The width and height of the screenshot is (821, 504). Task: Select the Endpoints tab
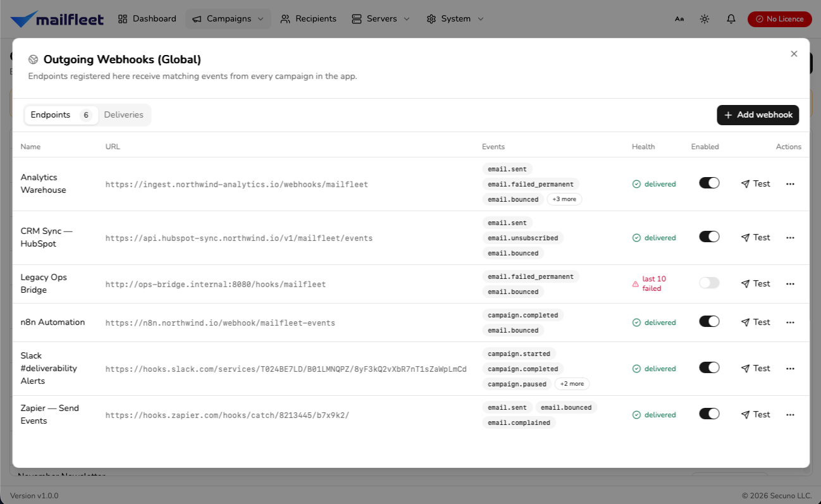61,115
